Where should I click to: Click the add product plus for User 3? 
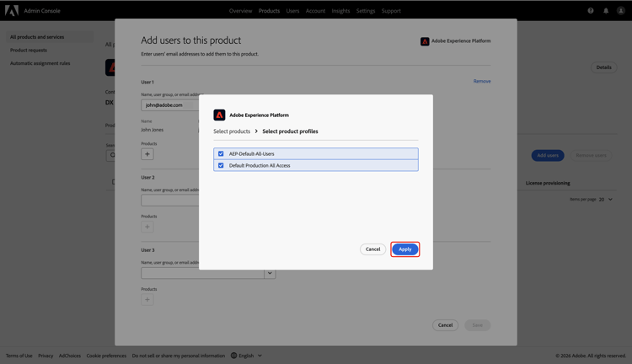click(147, 299)
